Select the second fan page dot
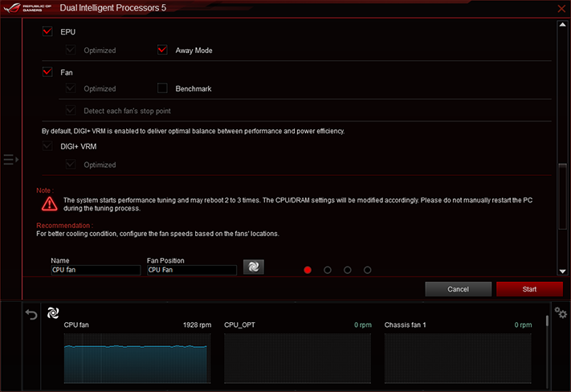 click(x=328, y=270)
